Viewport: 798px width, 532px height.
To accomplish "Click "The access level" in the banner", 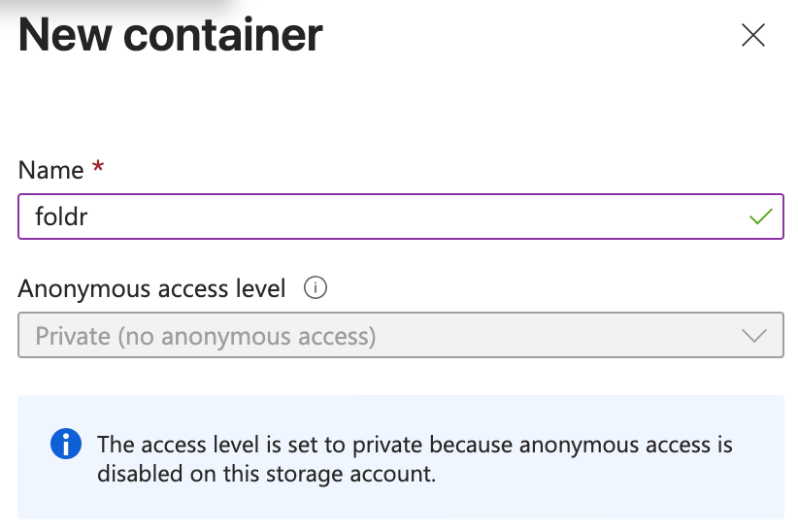I will [x=160, y=446].
